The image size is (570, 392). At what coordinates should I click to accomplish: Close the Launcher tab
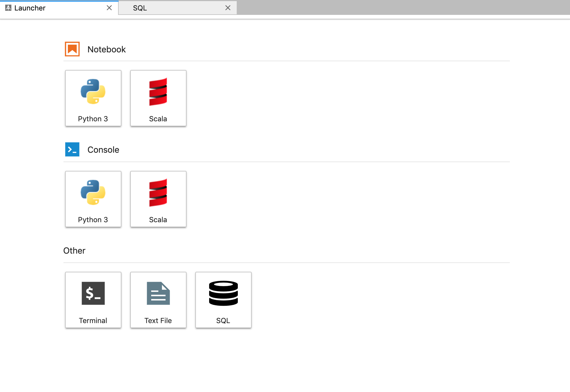(x=109, y=8)
